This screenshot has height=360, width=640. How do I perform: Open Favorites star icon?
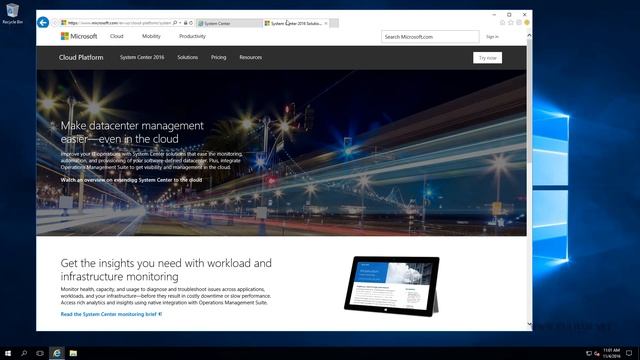point(511,23)
